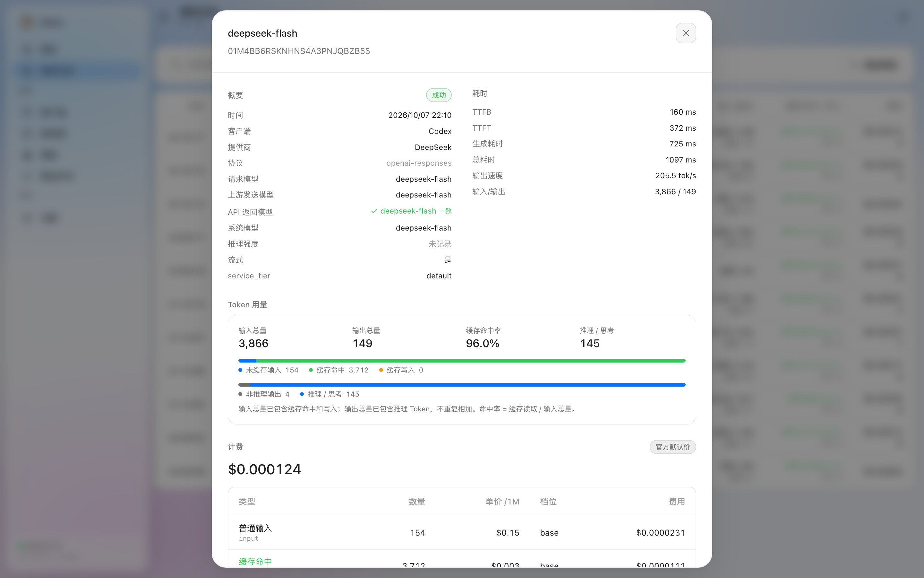Click the 总耗时 value 1097 ms
This screenshot has width=924, height=578.
(x=680, y=160)
